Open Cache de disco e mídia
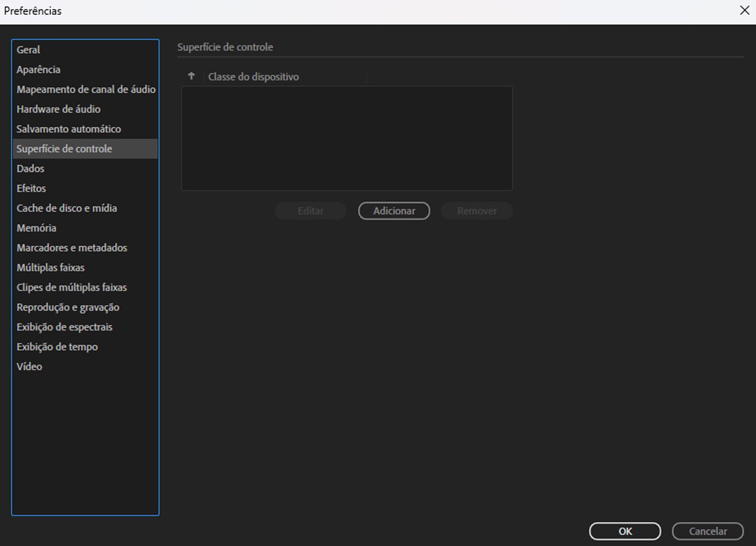 85,208
